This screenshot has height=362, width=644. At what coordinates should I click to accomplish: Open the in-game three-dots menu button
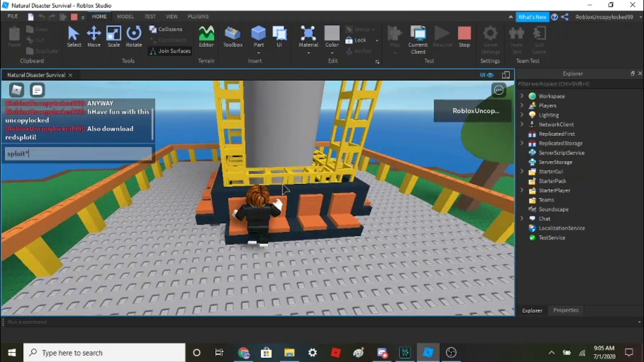[x=499, y=90]
